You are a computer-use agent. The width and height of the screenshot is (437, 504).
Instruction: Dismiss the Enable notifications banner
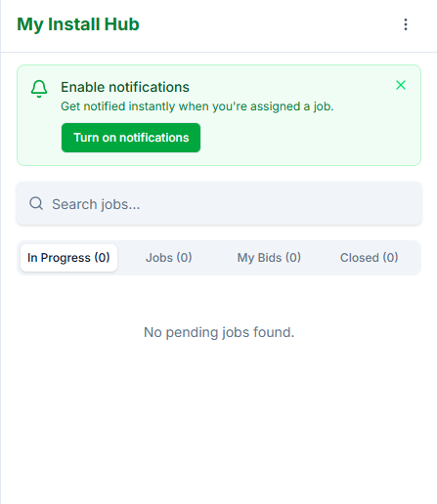point(401,85)
